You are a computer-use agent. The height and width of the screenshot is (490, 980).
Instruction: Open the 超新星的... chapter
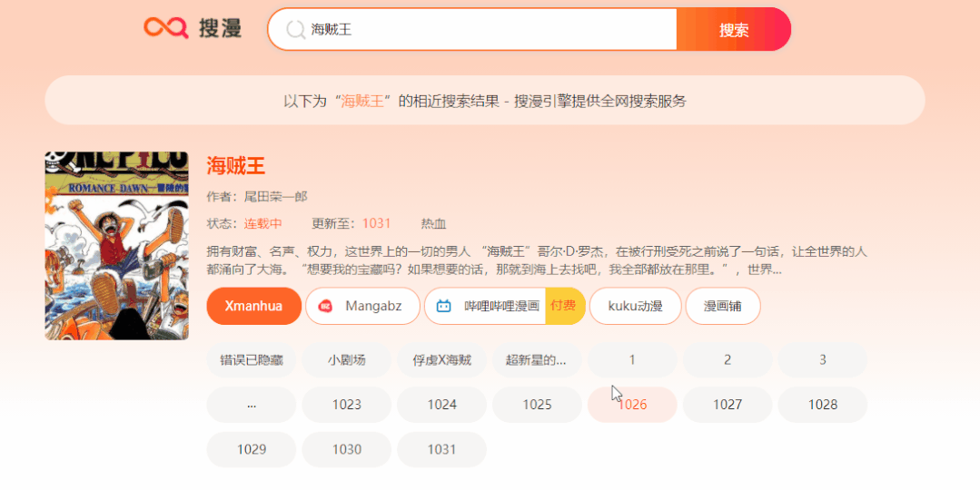(537, 360)
